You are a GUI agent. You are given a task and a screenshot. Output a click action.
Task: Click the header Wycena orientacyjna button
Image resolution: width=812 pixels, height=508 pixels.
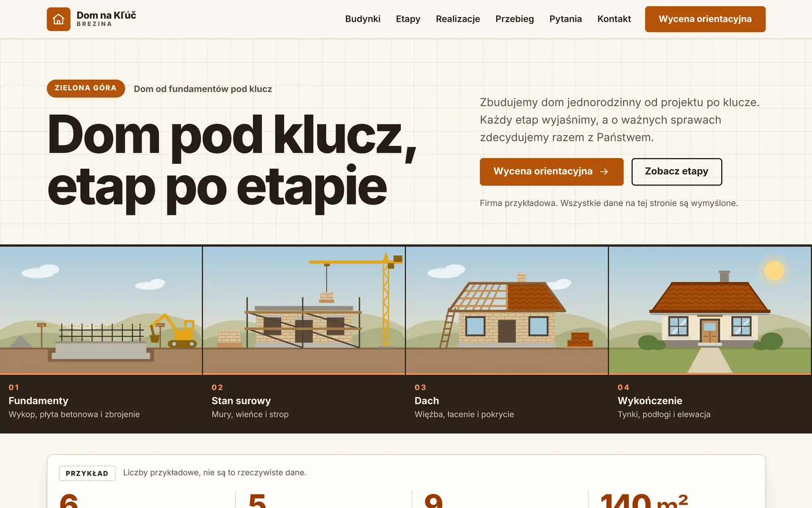tap(705, 19)
